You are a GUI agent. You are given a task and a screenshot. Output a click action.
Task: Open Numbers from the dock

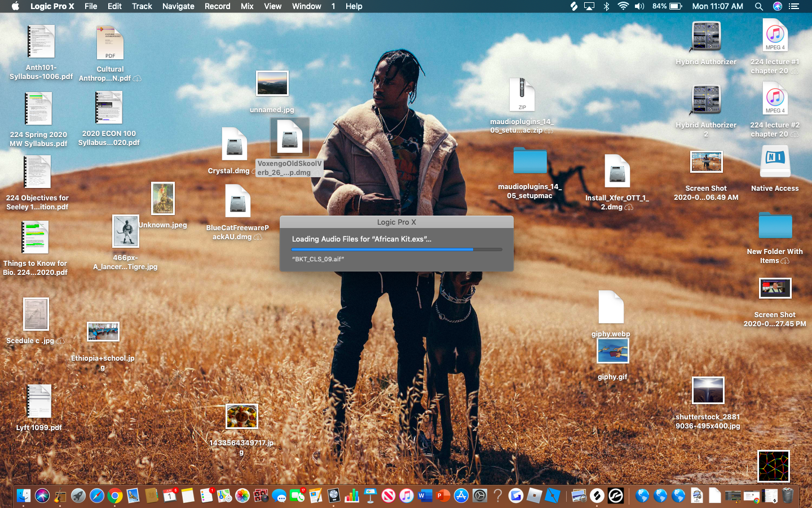point(352,496)
